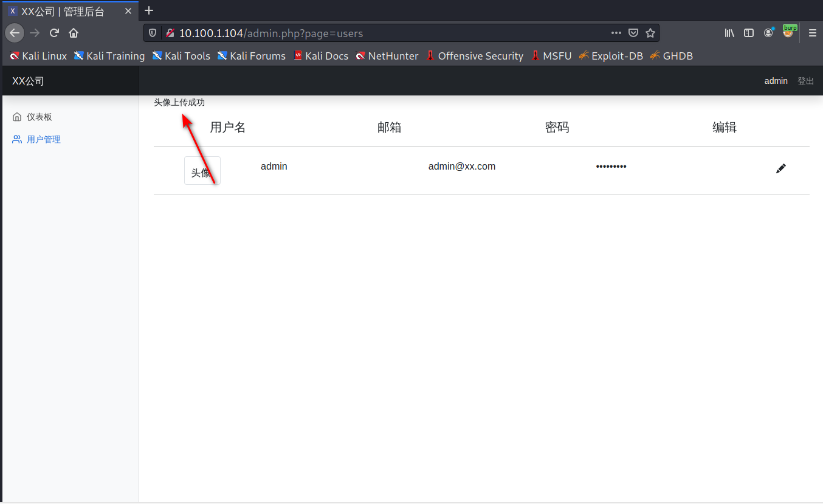Open 仪表板 in the sidebar
The height and width of the screenshot is (504, 823).
[x=39, y=117]
